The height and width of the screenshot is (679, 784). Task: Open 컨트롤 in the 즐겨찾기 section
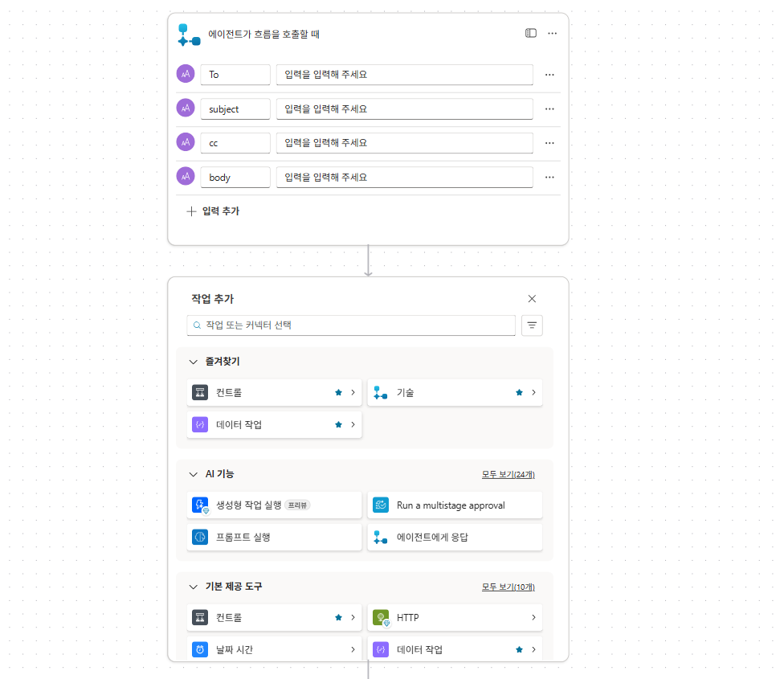point(275,392)
